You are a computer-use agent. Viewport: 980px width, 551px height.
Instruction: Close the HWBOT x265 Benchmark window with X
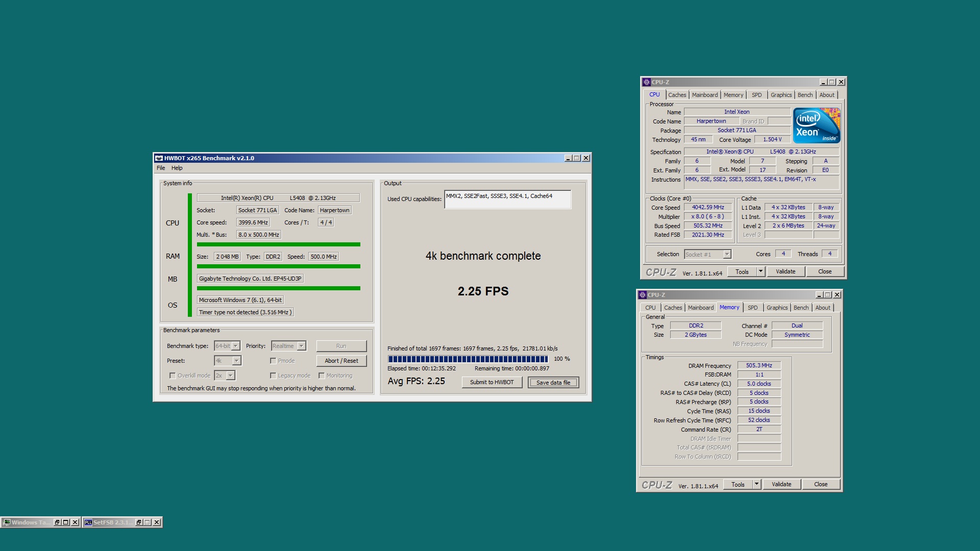(x=586, y=158)
